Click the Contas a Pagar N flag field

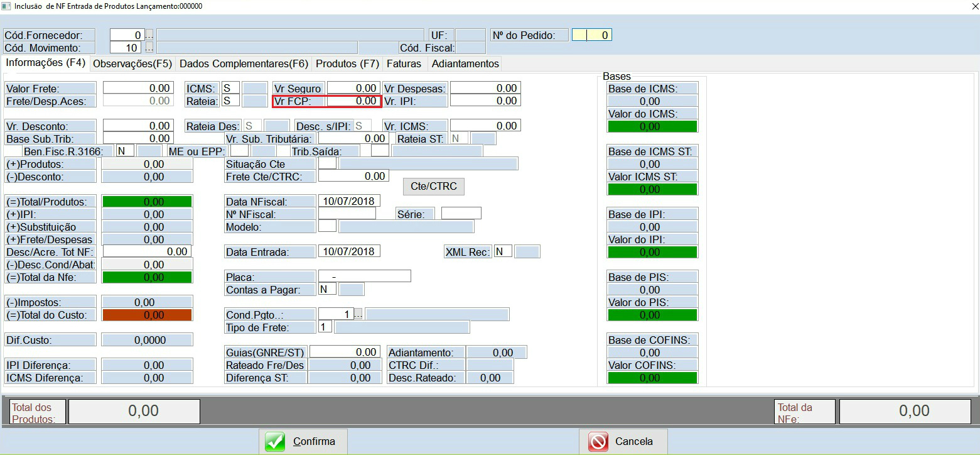(327, 290)
